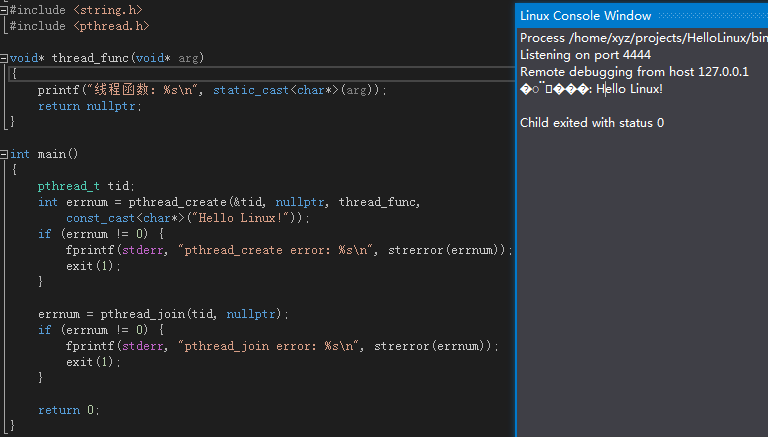Click the arg parameter in thread_func signature
The height and width of the screenshot is (437, 768).
188,58
